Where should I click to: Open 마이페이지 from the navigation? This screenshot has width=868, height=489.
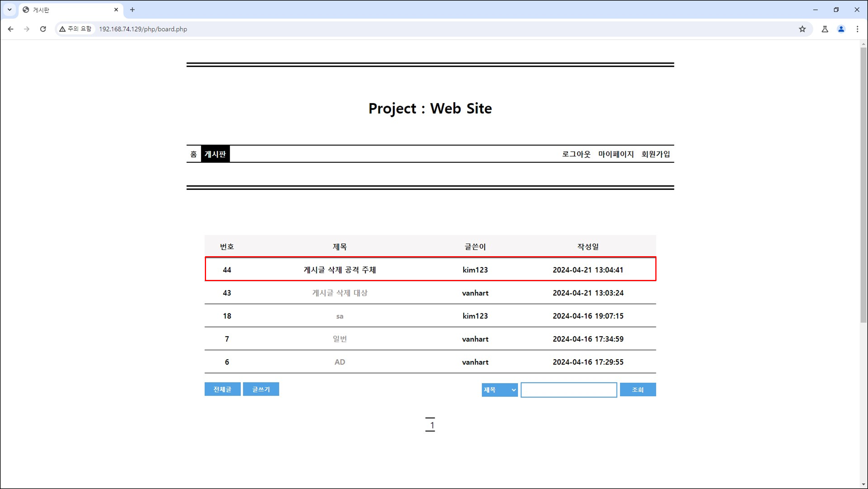616,154
